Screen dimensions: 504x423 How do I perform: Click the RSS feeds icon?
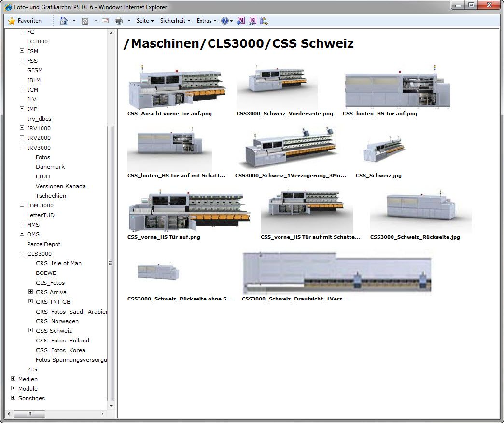click(85, 21)
